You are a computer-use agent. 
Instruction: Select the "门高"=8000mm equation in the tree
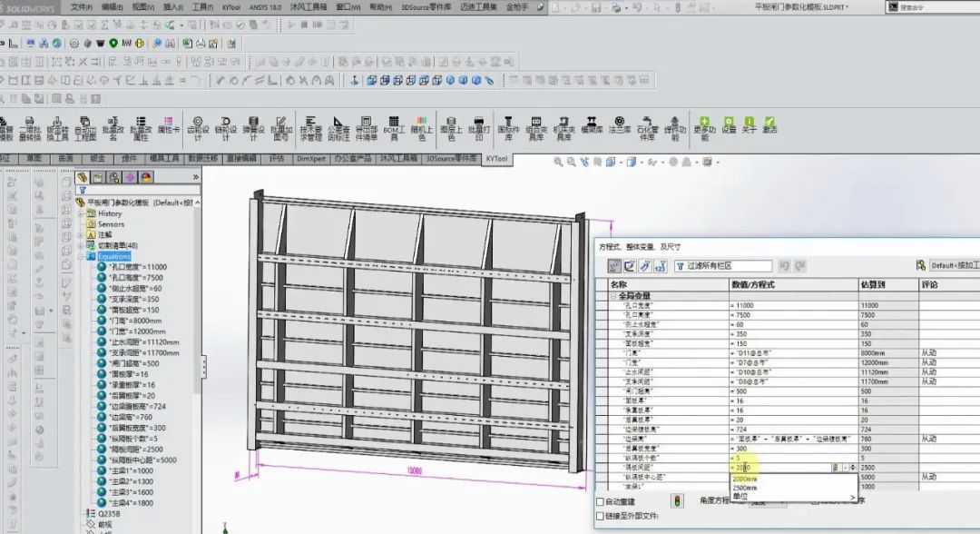[x=134, y=321]
